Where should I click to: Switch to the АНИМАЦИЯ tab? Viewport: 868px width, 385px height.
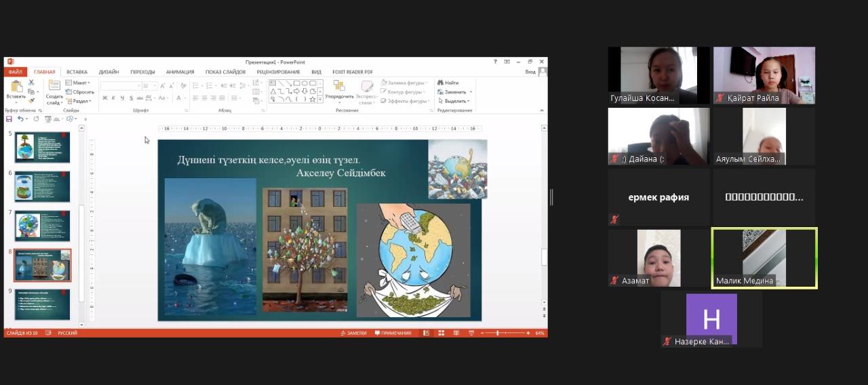180,72
